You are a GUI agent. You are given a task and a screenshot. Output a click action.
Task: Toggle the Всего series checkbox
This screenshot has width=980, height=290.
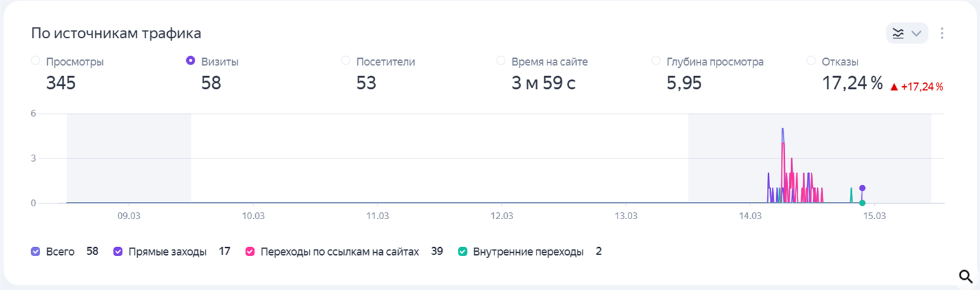(x=36, y=252)
